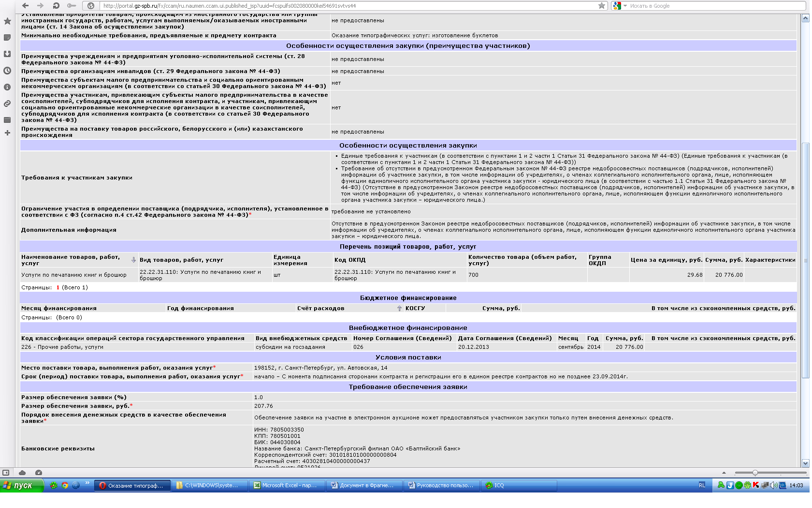
Task: Select the delivery address Автовская, 14 text
Action: pyautogui.click(x=320, y=368)
